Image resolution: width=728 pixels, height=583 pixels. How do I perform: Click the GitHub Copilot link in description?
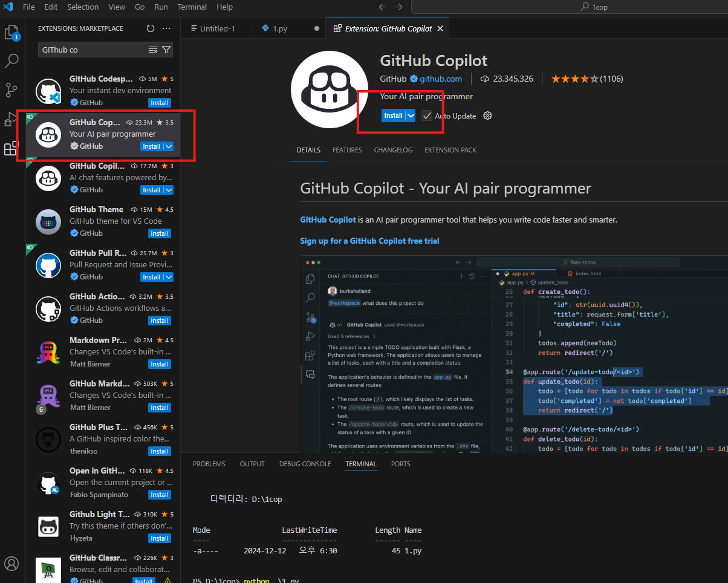[x=328, y=220]
